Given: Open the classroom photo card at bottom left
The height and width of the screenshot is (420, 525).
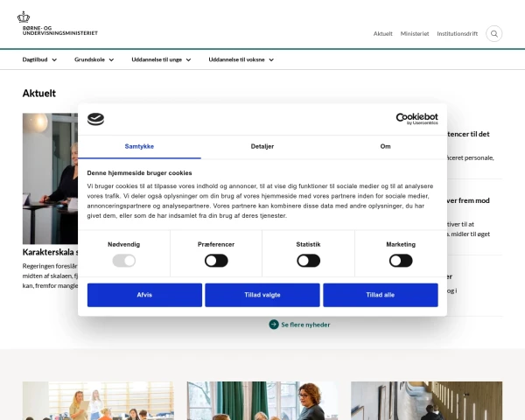Looking at the screenshot, I should pyautogui.click(x=98, y=401).
